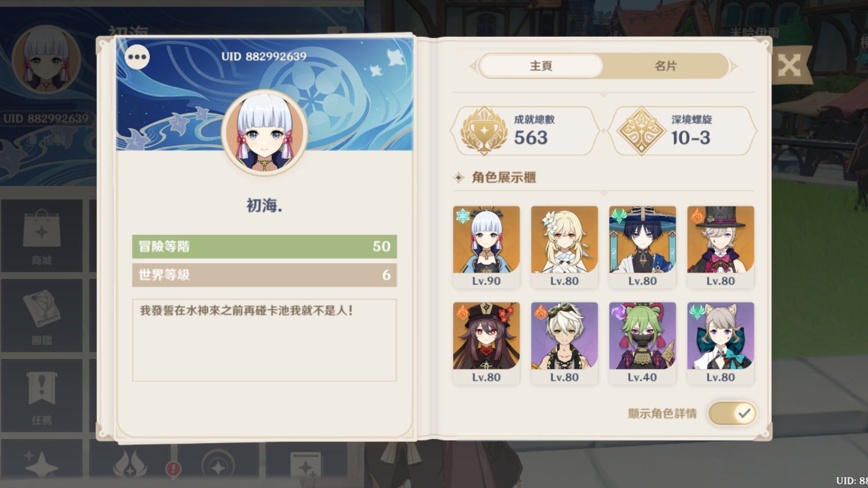Screen dimensions: 868x488
Task: Switch to the 名片 tab
Action: point(665,66)
